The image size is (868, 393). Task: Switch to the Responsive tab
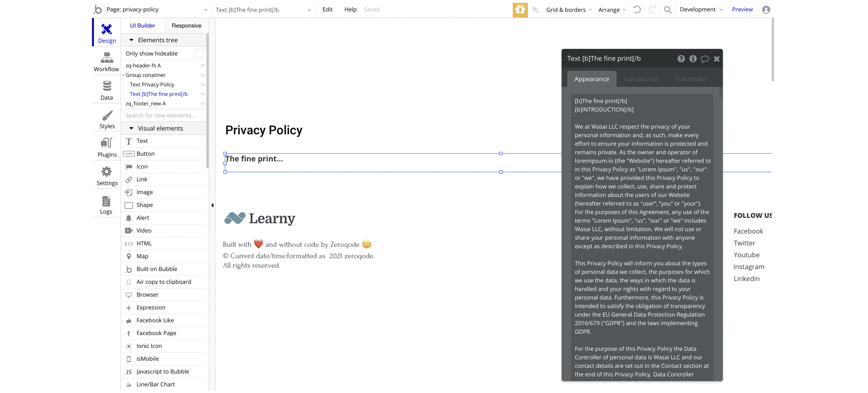click(x=186, y=26)
